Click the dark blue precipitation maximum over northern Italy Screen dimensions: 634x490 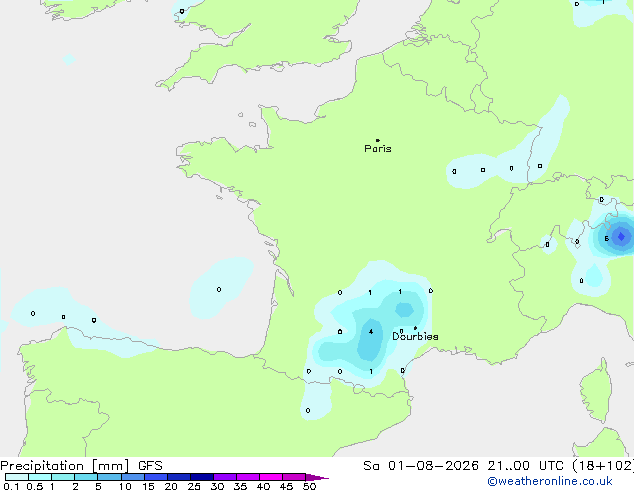[621, 237]
